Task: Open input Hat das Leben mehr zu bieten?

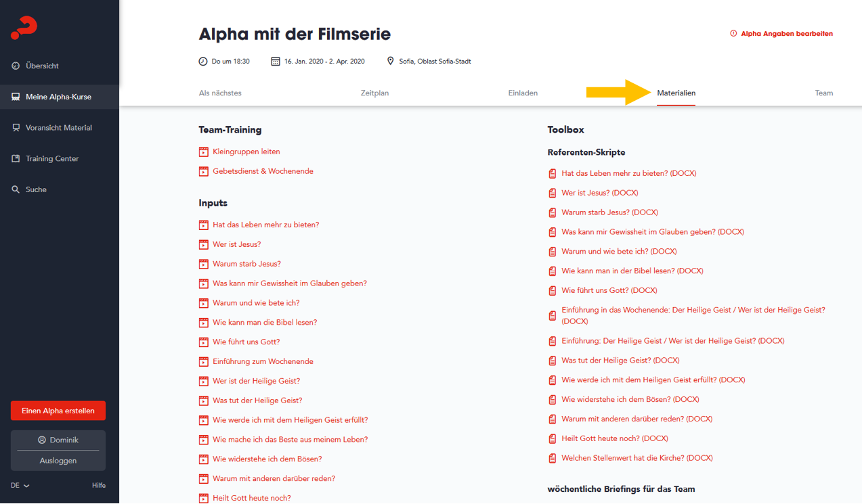Action: point(265,225)
